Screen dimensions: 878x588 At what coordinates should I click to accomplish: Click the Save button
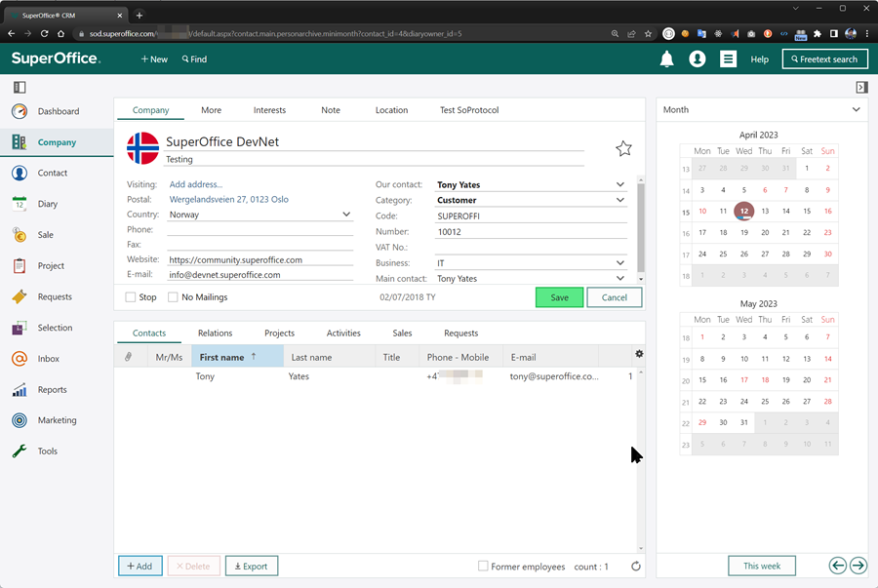(x=559, y=297)
